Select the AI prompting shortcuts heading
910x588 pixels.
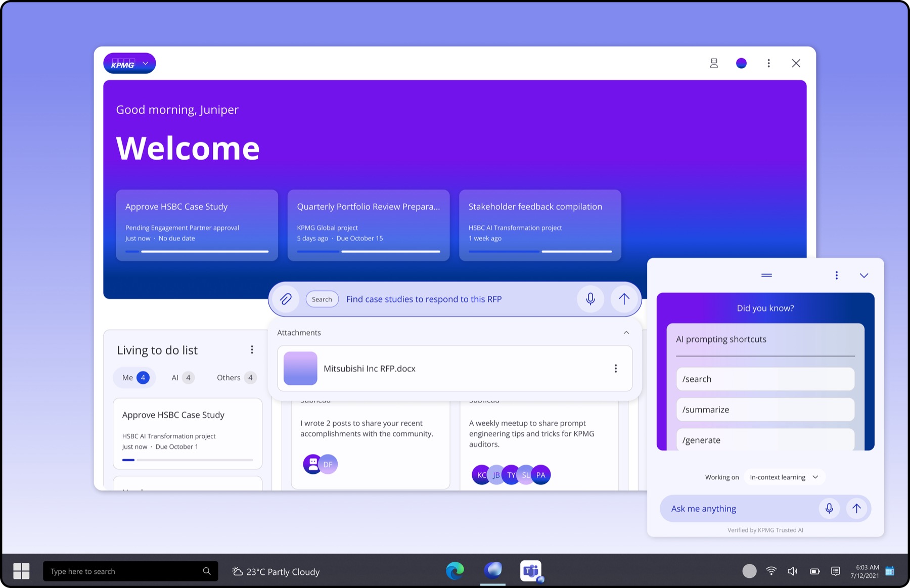coord(721,339)
